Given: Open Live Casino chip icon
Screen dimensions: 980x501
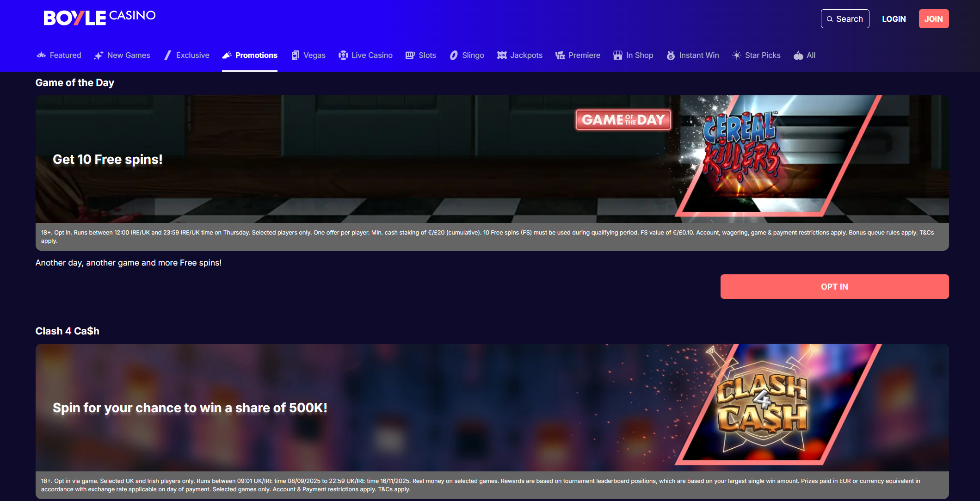Looking at the screenshot, I should 343,56.
